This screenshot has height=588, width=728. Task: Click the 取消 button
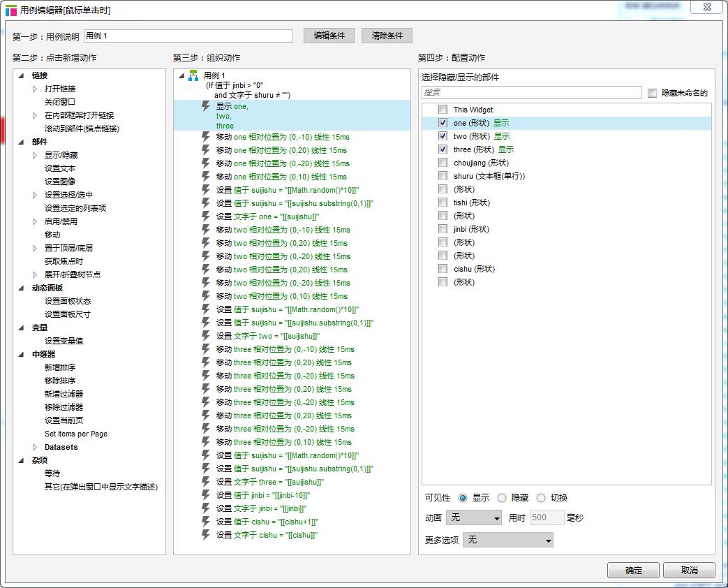(689, 570)
